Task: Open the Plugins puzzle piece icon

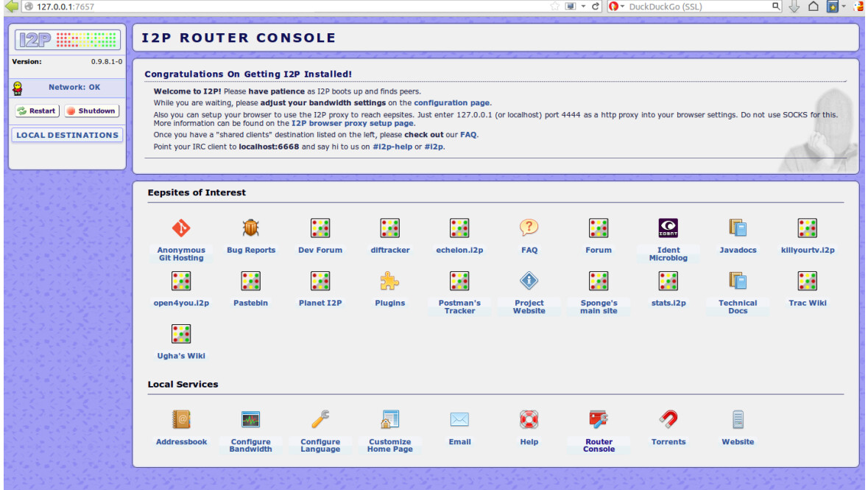Action: tap(389, 281)
